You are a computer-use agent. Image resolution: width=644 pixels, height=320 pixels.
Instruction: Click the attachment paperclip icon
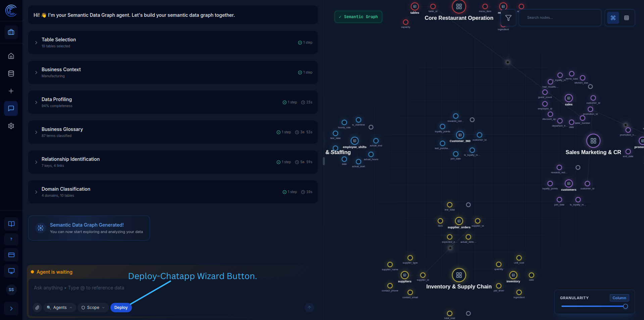coord(37,308)
